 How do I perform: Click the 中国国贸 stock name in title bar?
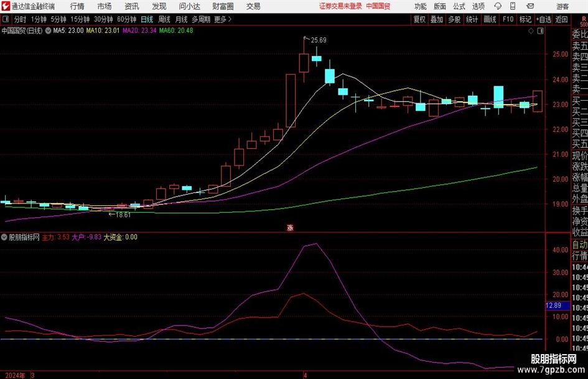[x=378, y=6]
